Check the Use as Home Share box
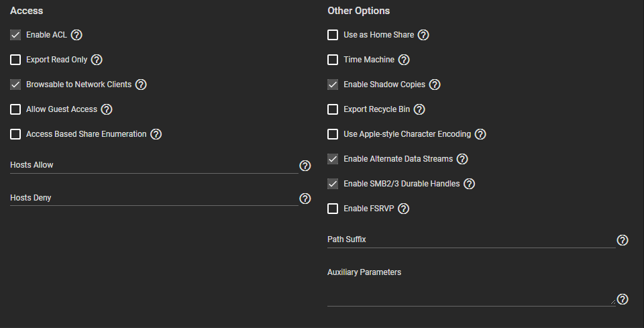 (x=333, y=35)
